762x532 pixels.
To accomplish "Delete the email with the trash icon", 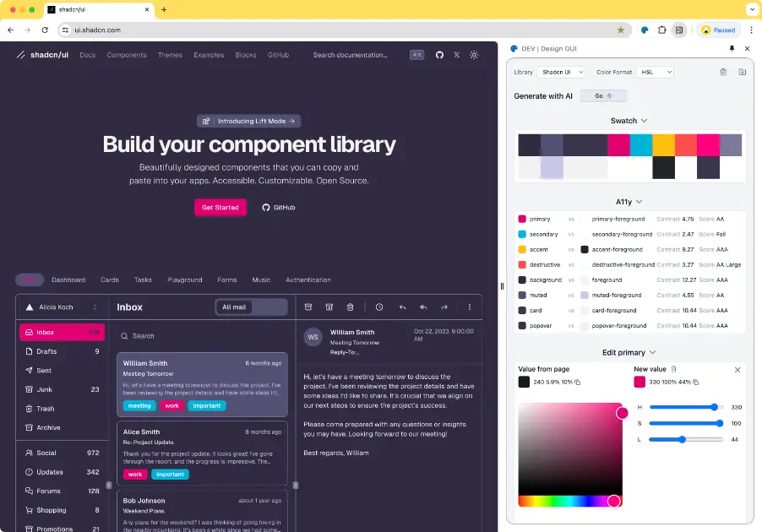I will [351, 307].
